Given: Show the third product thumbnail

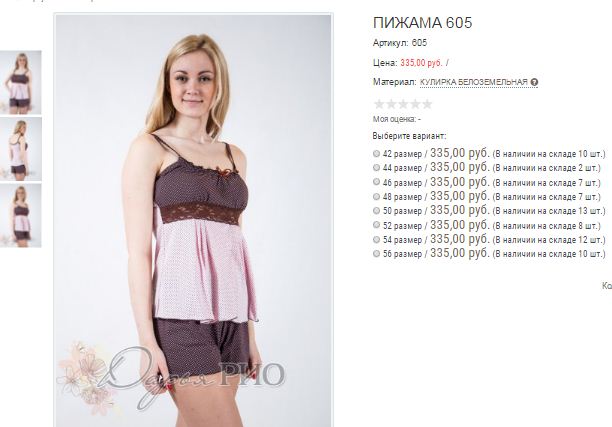Looking at the screenshot, I should 21,215.
